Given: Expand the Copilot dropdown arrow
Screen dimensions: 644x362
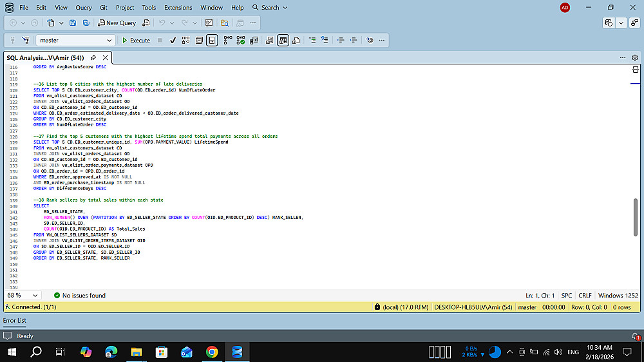Looking at the screenshot, I should (x=621, y=23).
